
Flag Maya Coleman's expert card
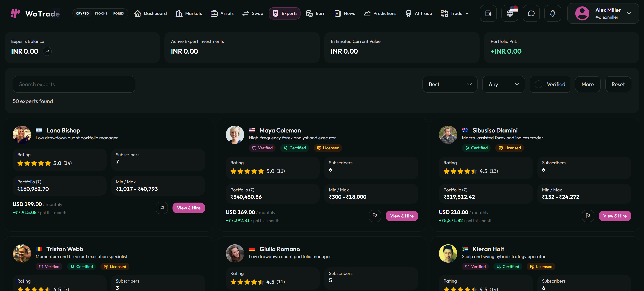coord(375,216)
